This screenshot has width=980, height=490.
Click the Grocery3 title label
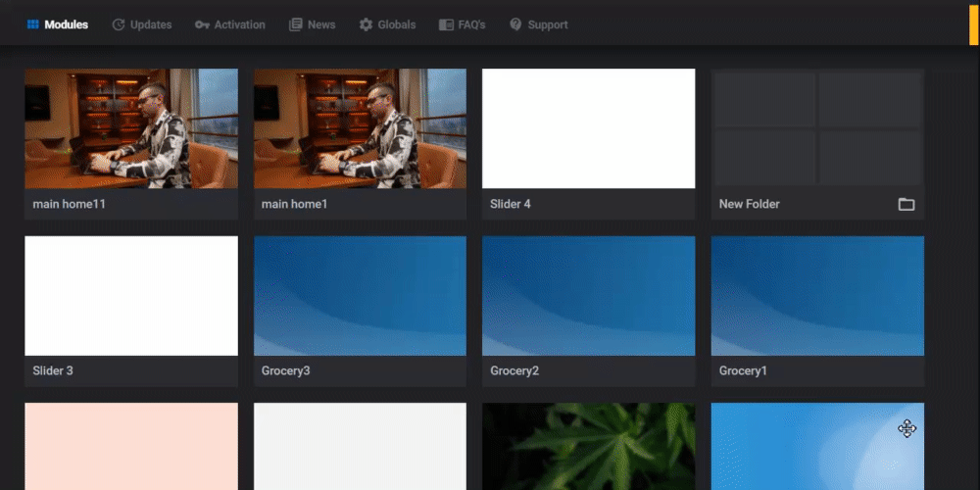point(285,371)
